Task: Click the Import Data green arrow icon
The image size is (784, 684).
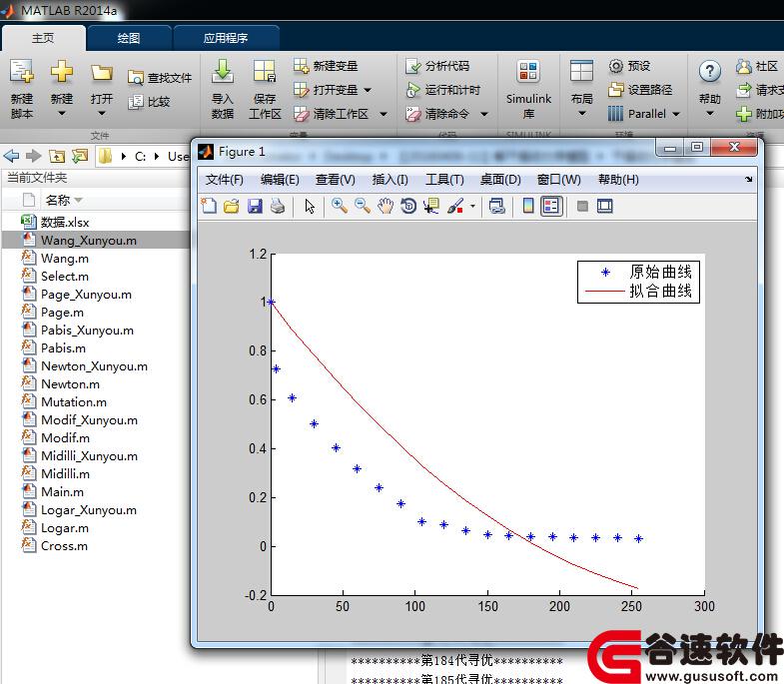Action: [223, 71]
